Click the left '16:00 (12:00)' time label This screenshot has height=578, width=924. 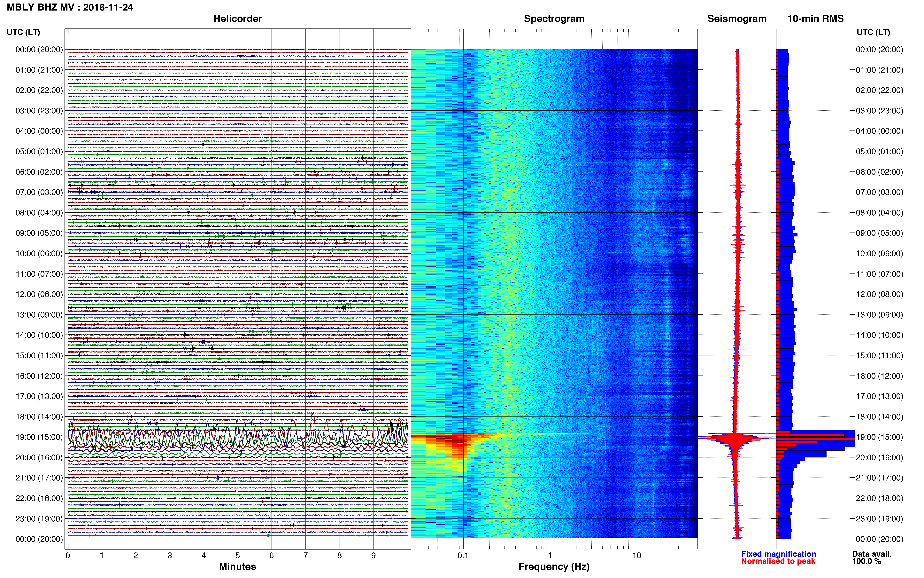[39, 376]
